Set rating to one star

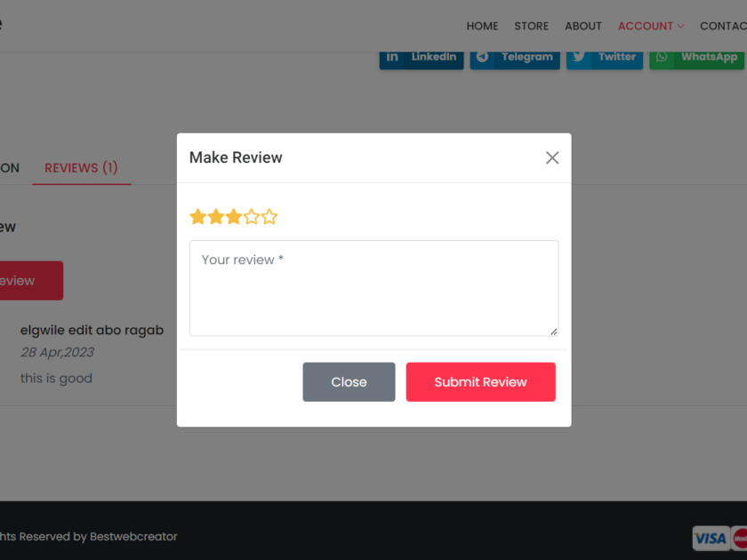pyautogui.click(x=198, y=217)
